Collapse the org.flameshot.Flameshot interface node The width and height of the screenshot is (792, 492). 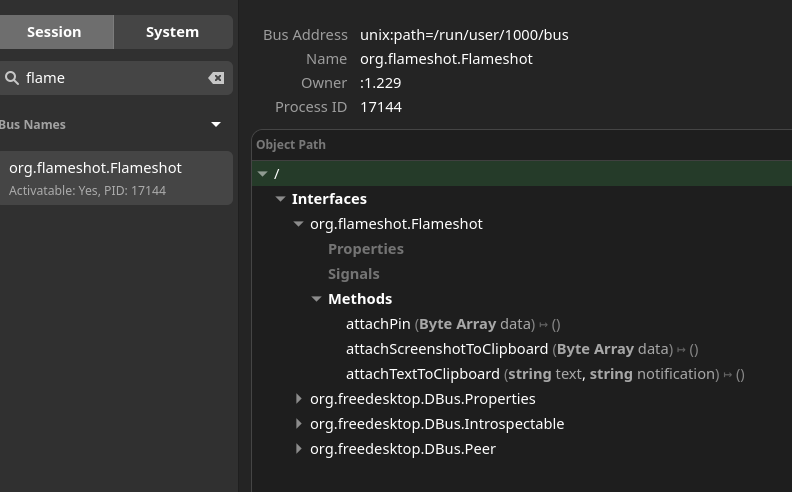pyautogui.click(x=299, y=224)
